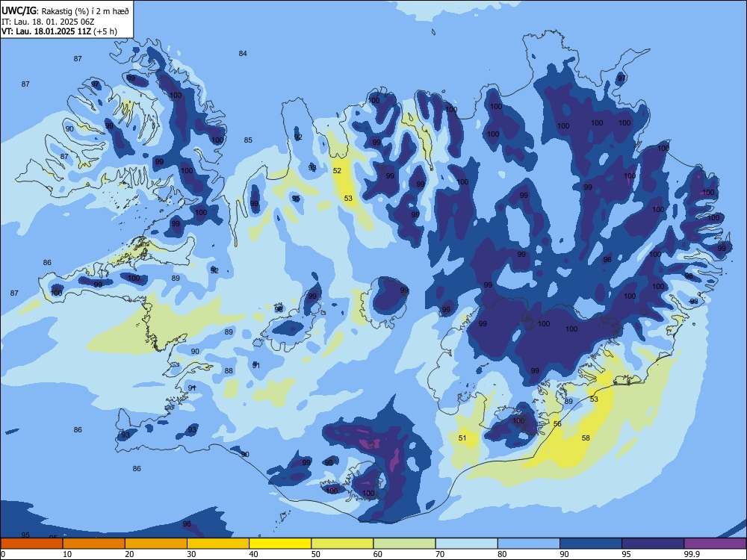Click the '56' value on the southeast coast
This screenshot has width=747, height=560.
coord(557,423)
